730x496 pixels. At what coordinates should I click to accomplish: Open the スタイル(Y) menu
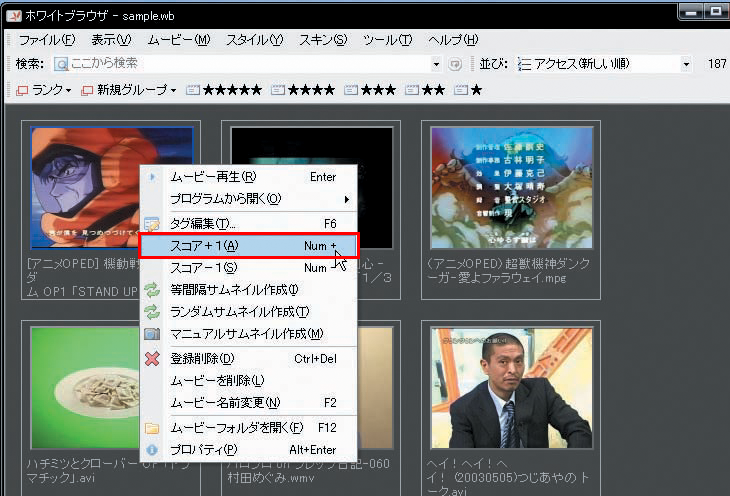(254, 40)
